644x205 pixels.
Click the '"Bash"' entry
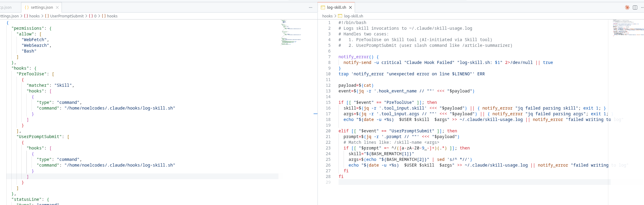[x=29, y=51]
